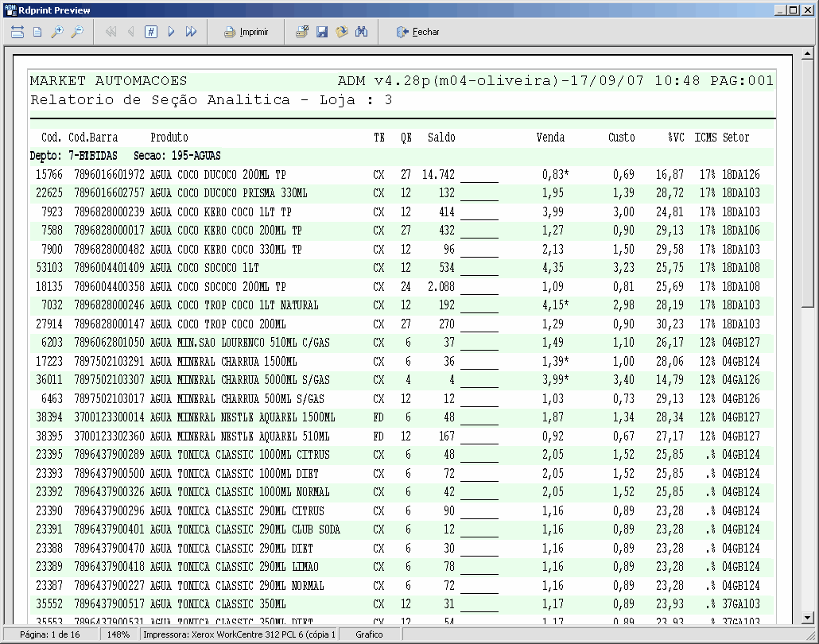The height and width of the screenshot is (644, 819).
Task: Click the 'Cod.Barra' column header
Action: pos(93,138)
